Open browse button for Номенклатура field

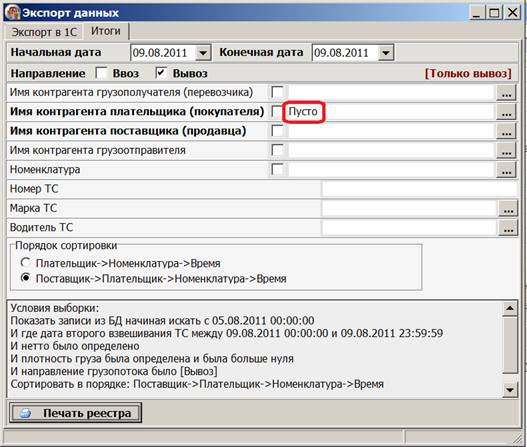pyautogui.click(x=506, y=170)
